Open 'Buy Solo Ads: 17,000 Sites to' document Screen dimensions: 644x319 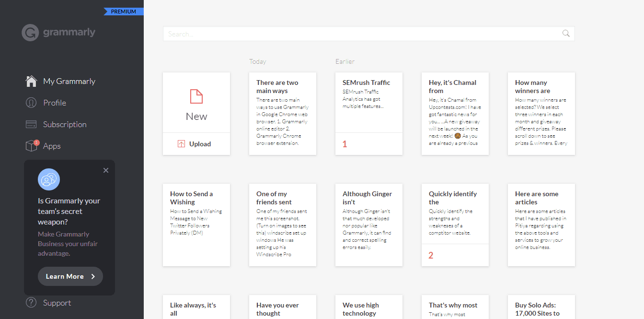pyautogui.click(x=541, y=307)
